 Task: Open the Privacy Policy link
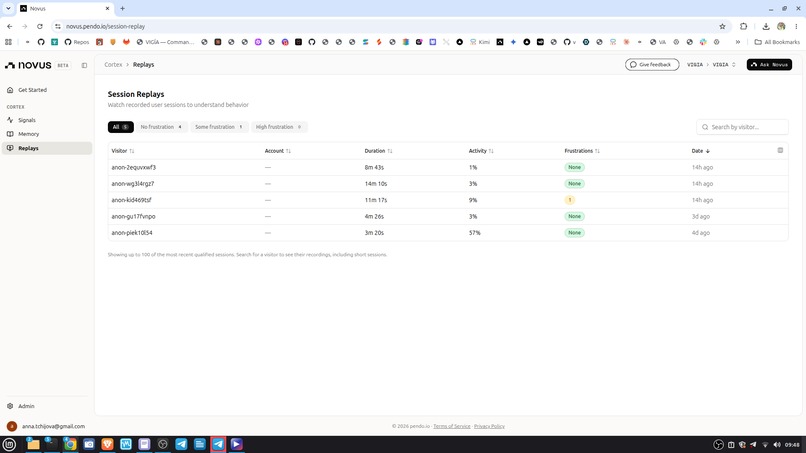tap(489, 426)
